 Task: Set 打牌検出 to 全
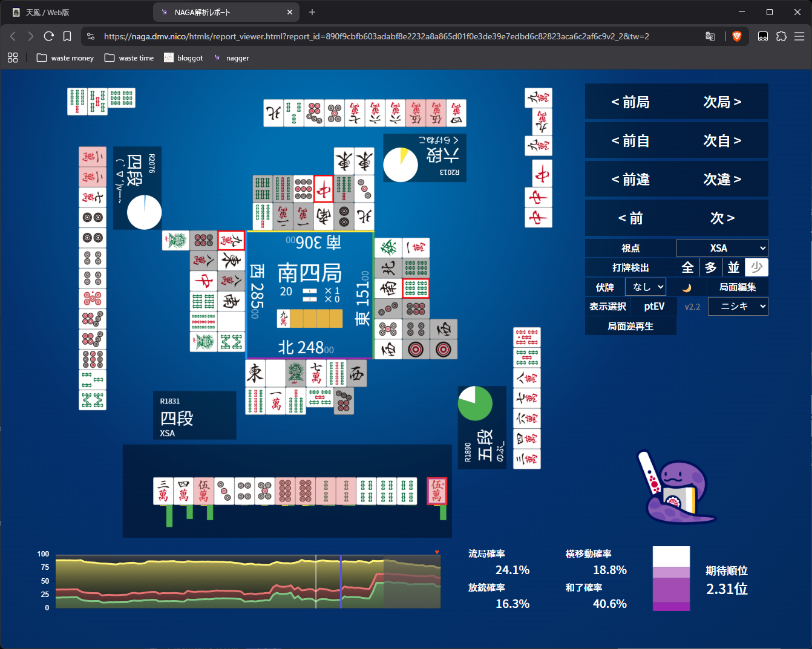pos(687,267)
